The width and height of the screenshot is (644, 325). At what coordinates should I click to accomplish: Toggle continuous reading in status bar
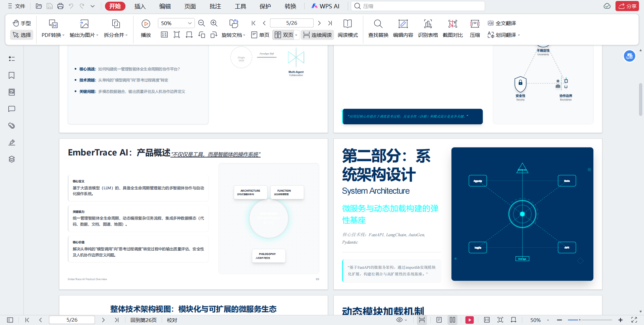pos(422,320)
